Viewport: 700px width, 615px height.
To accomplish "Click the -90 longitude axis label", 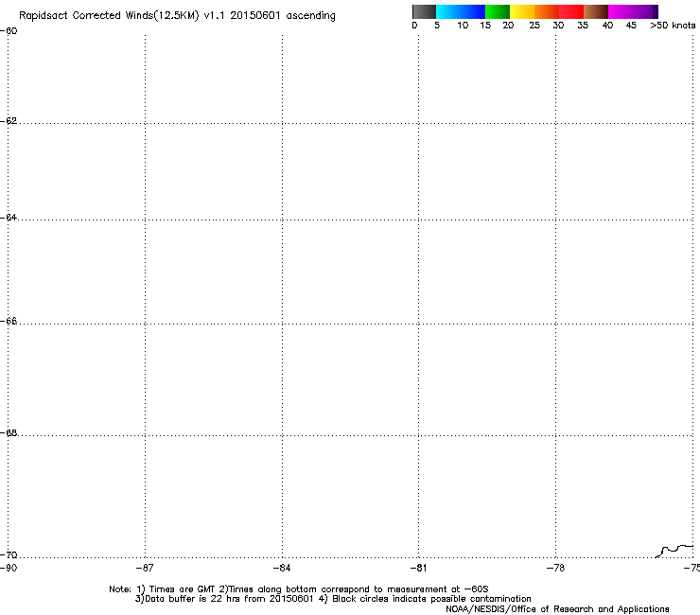I will 9,568.
